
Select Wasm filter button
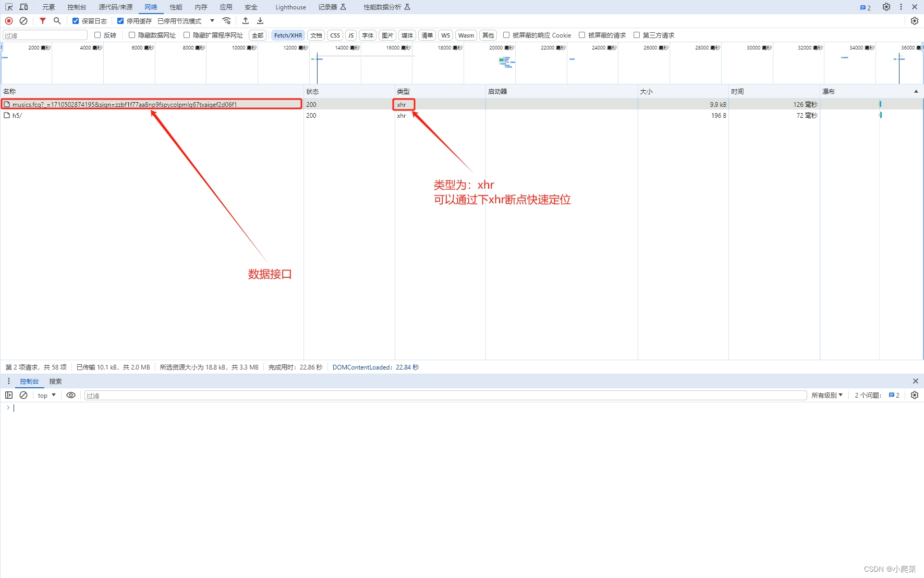pos(466,35)
